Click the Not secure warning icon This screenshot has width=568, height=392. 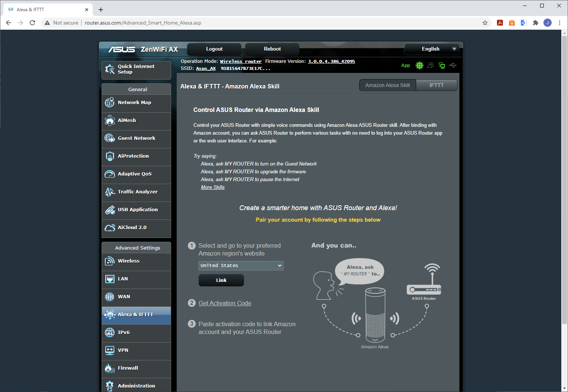[x=47, y=23]
